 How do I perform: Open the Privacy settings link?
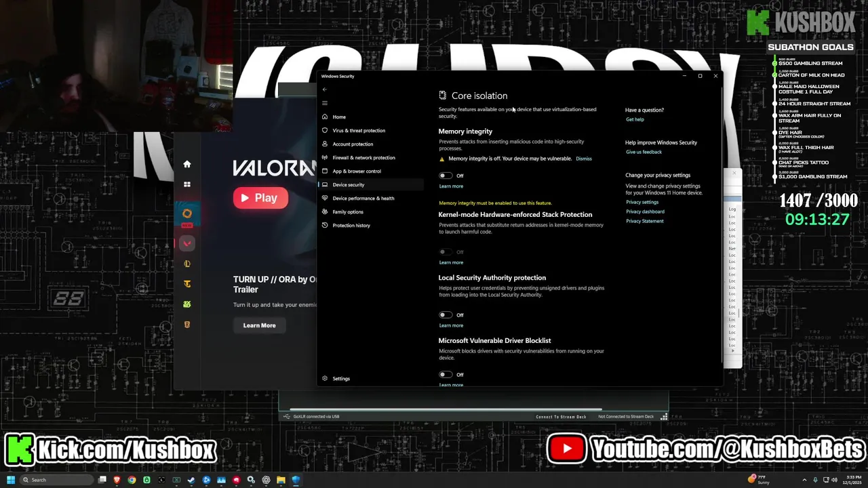tap(642, 202)
